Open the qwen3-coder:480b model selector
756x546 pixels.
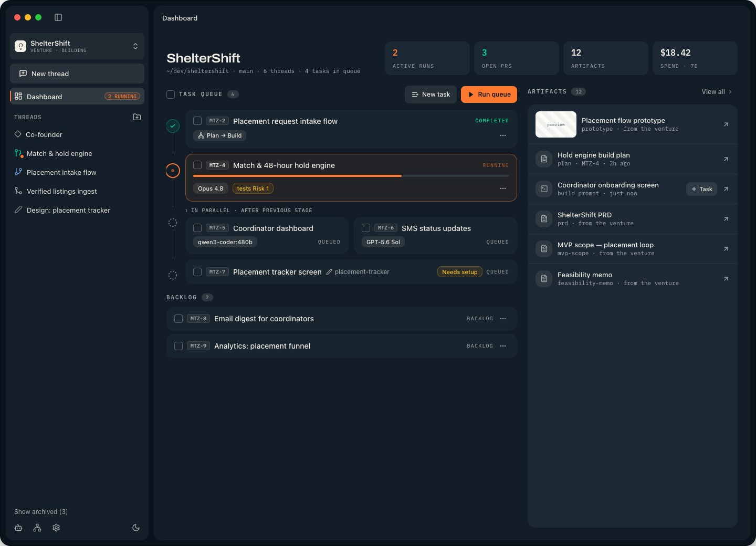pos(225,242)
